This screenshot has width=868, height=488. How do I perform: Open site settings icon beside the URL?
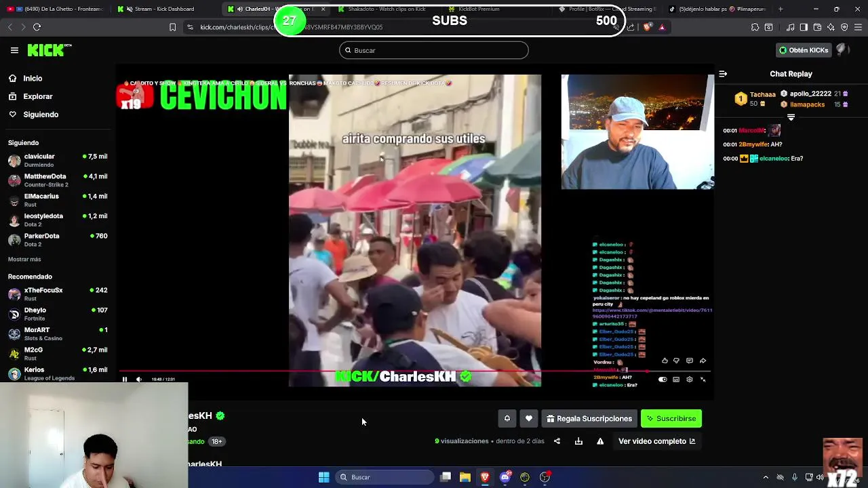[190, 27]
